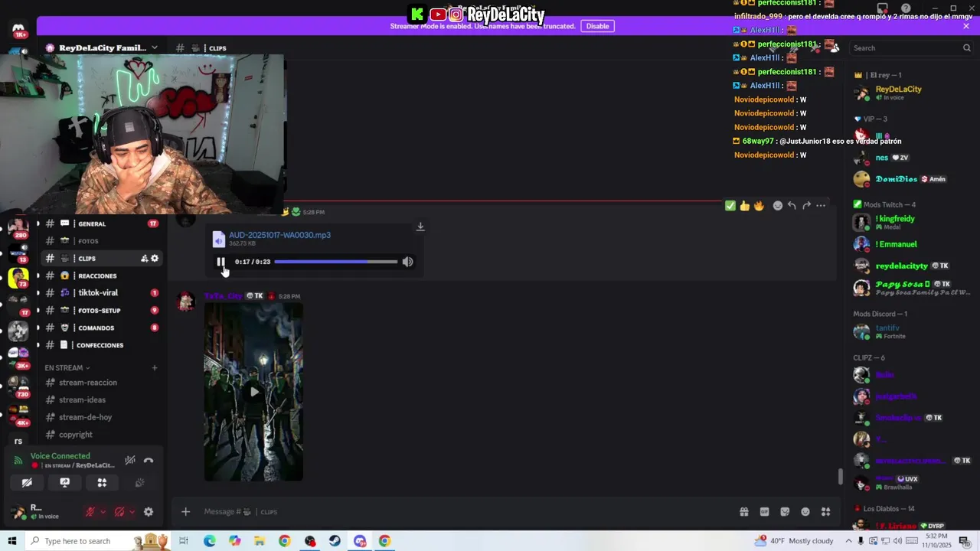980x551 pixels.
Task: Play the street gang video thumbnail
Action: pyautogui.click(x=253, y=392)
